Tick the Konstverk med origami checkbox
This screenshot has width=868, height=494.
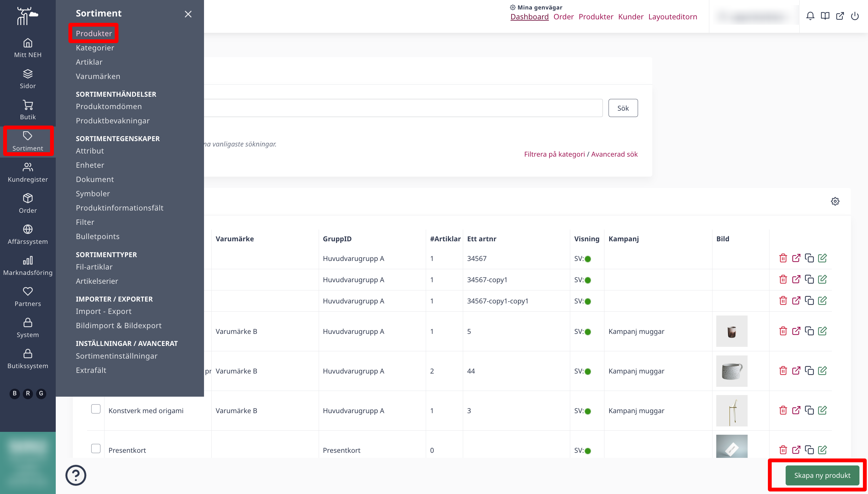pos(96,409)
